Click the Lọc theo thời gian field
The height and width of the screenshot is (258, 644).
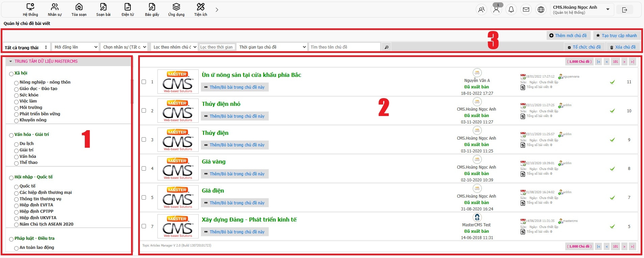[x=217, y=47]
